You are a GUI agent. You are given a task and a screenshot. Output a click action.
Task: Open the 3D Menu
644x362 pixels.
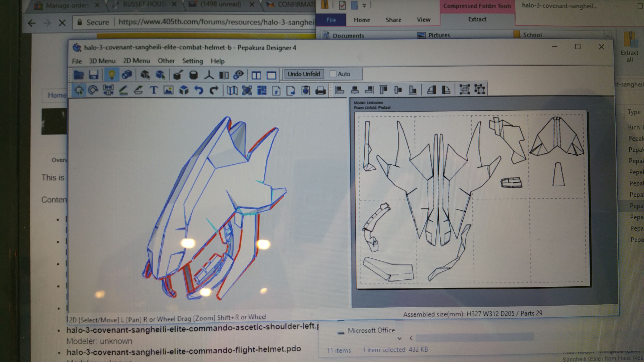pos(102,61)
